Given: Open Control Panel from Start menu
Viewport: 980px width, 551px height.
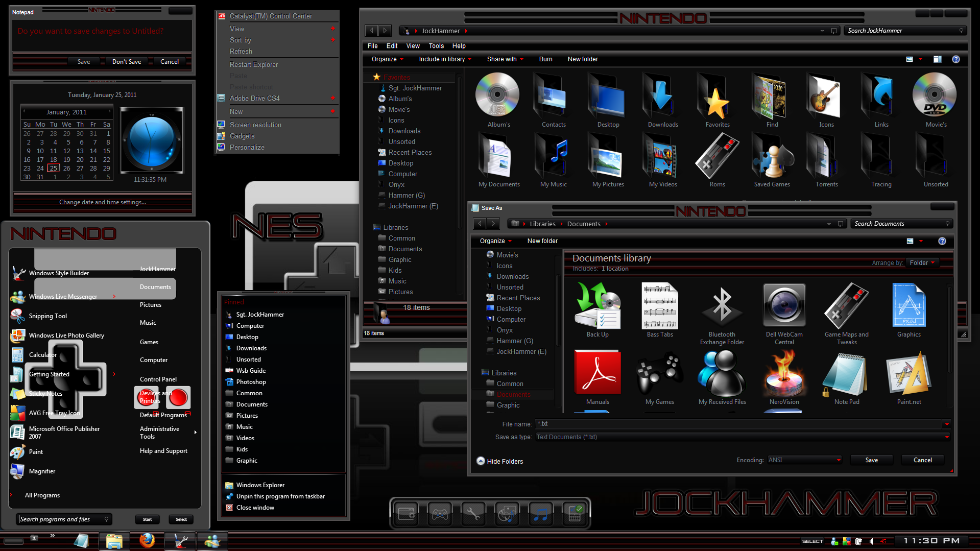Looking at the screenshot, I should 158,379.
